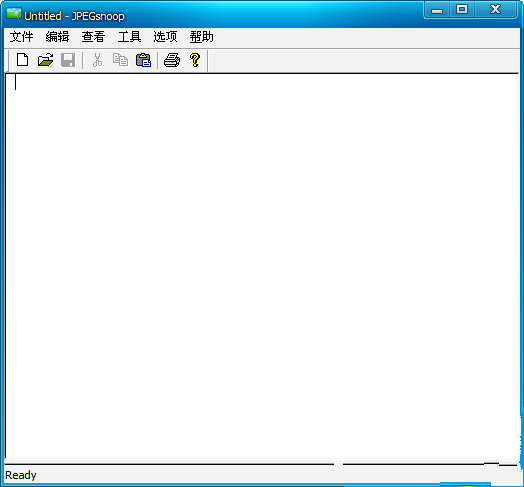This screenshot has width=524, height=487.
Task: Open the 选项 menu
Action: (165, 37)
